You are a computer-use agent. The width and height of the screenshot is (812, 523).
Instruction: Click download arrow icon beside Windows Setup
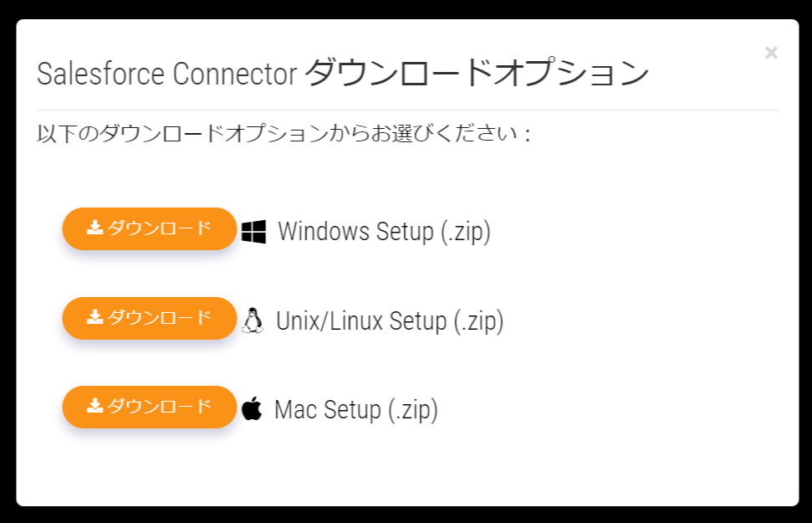click(95, 228)
